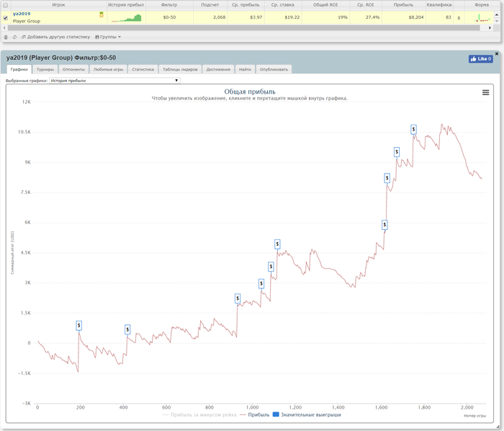Click the Facebook Like button

pyautogui.click(x=480, y=59)
